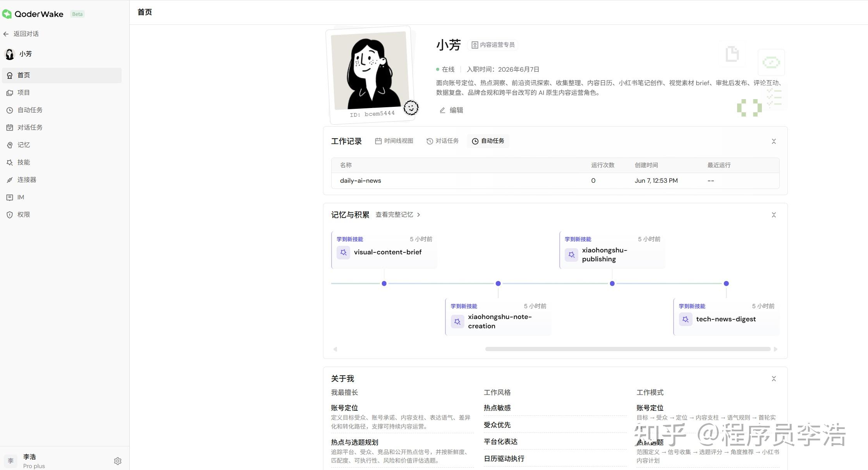
Task: Click the memory timeline horizontal scrollbar
Action: (x=628, y=349)
